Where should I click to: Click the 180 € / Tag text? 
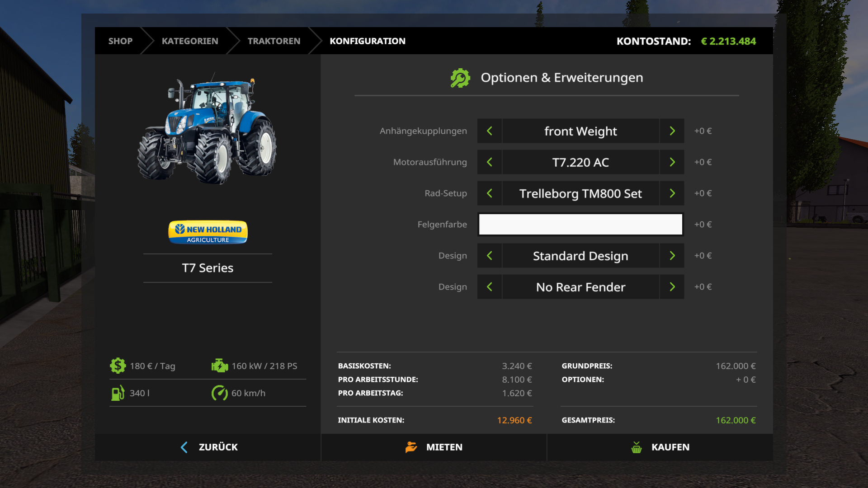152,366
